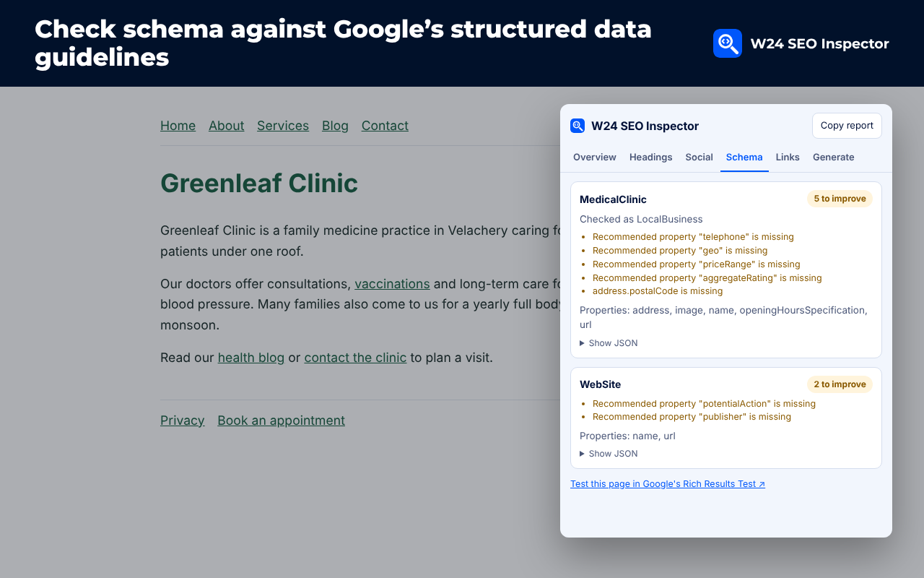Screen dimensions: 924x578
Task: Click the W24 SEO Inspector banner logo icon
Action: pyautogui.click(x=727, y=43)
